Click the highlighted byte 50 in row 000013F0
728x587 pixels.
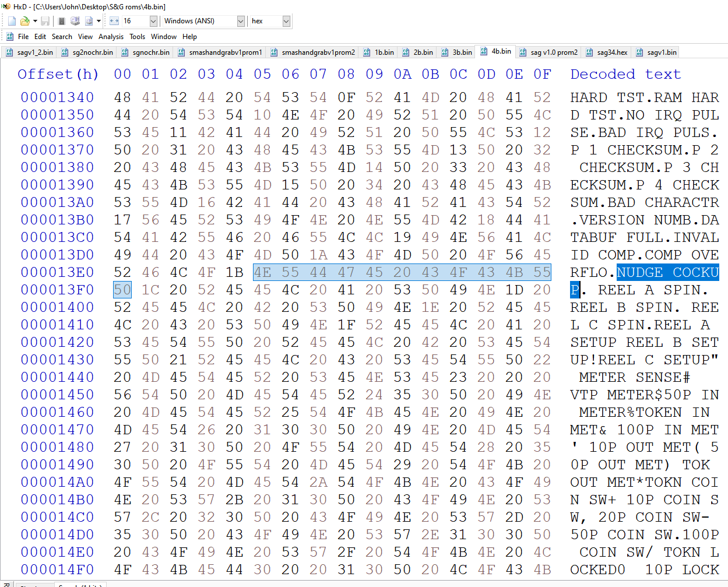122,290
